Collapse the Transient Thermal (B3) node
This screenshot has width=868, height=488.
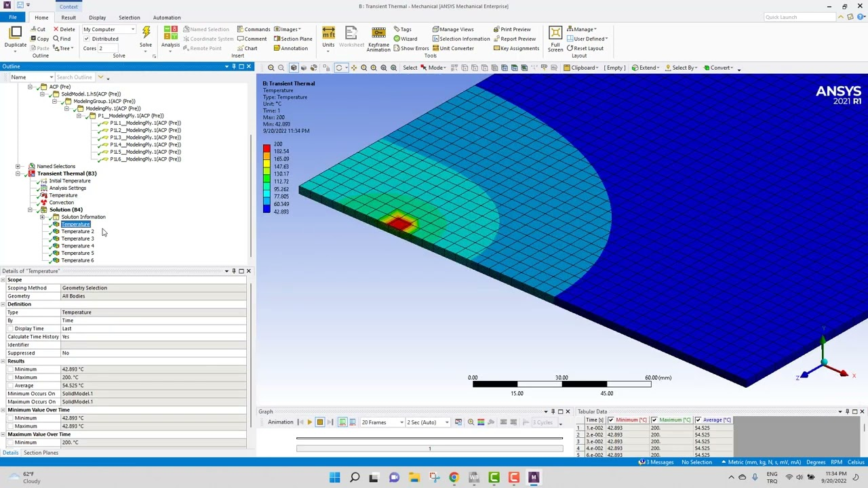pyautogui.click(x=18, y=174)
